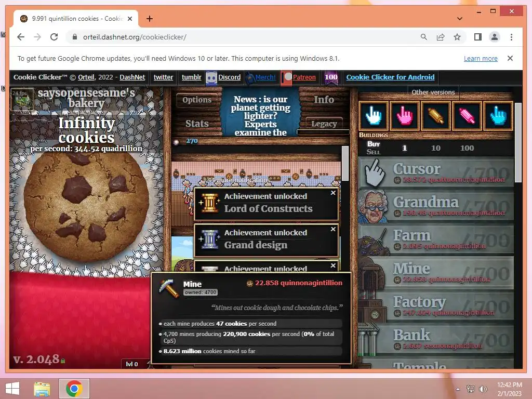
Task: Click the share page icon
Action: pyautogui.click(x=441, y=37)
